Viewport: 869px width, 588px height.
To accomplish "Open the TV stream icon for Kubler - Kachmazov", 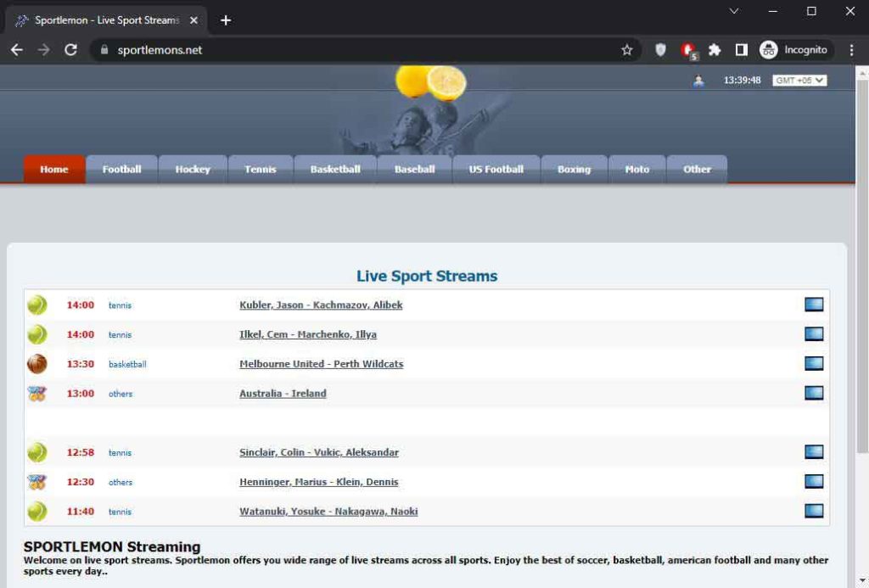I will 813,304.
